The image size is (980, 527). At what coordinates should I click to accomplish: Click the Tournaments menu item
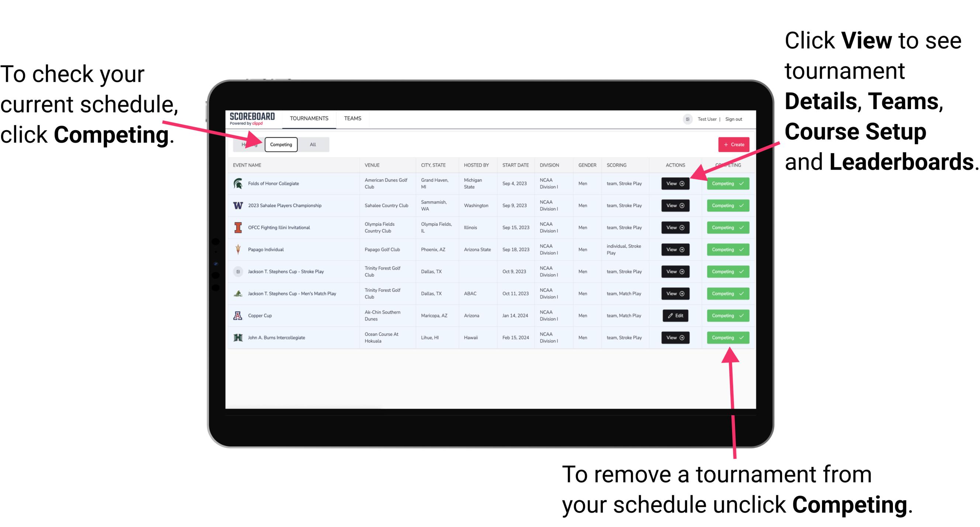(310, 118)
